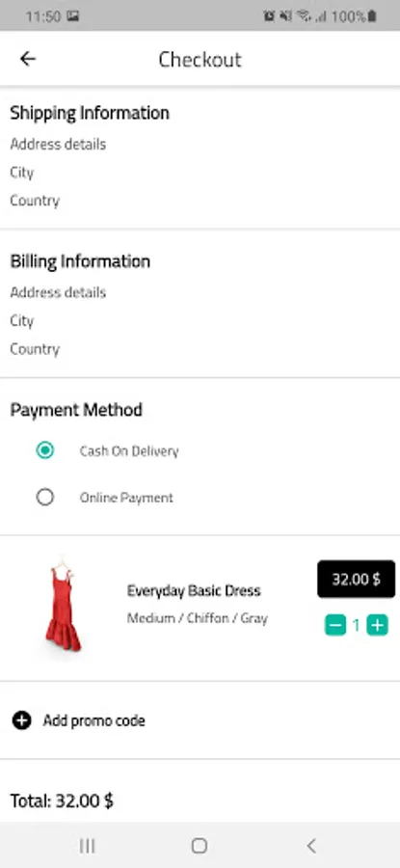Increase dress quantity with plus button

[377, 626]
